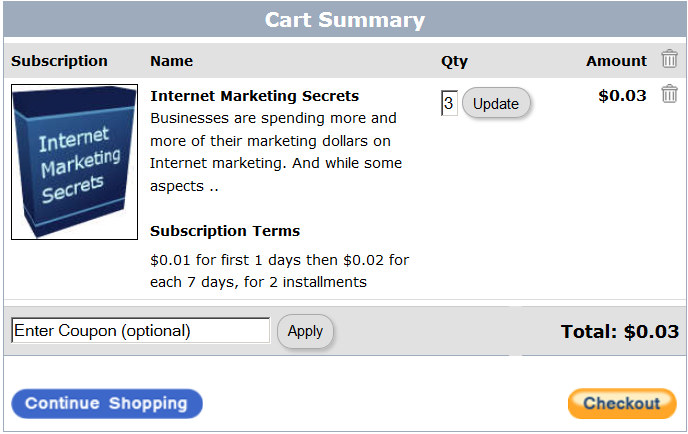Click the Name column header

(x=171, y=61)
